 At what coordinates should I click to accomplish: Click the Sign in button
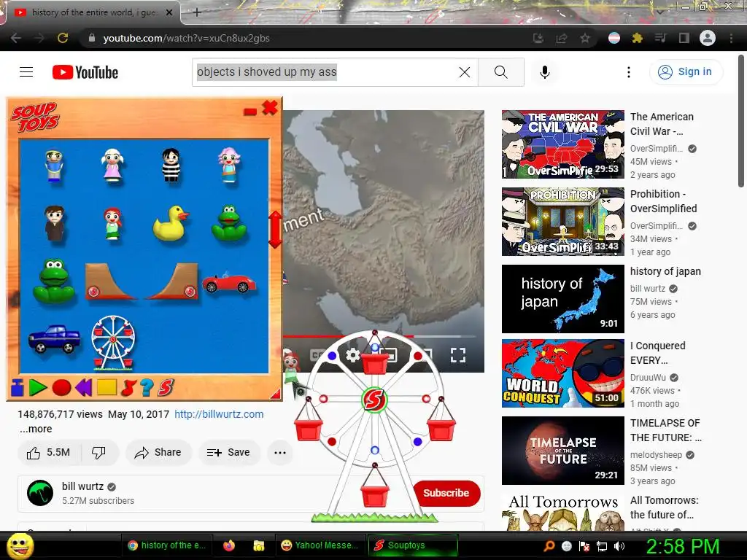[686, 72]
